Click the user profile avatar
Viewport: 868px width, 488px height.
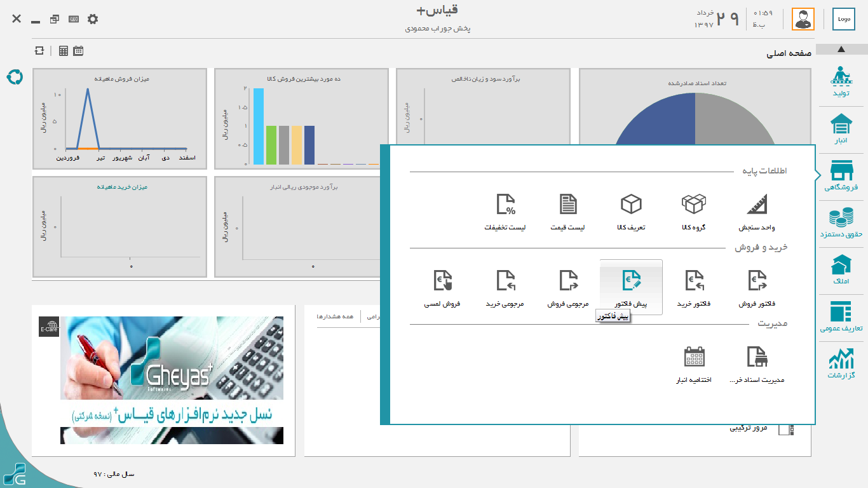pos(803,19)
